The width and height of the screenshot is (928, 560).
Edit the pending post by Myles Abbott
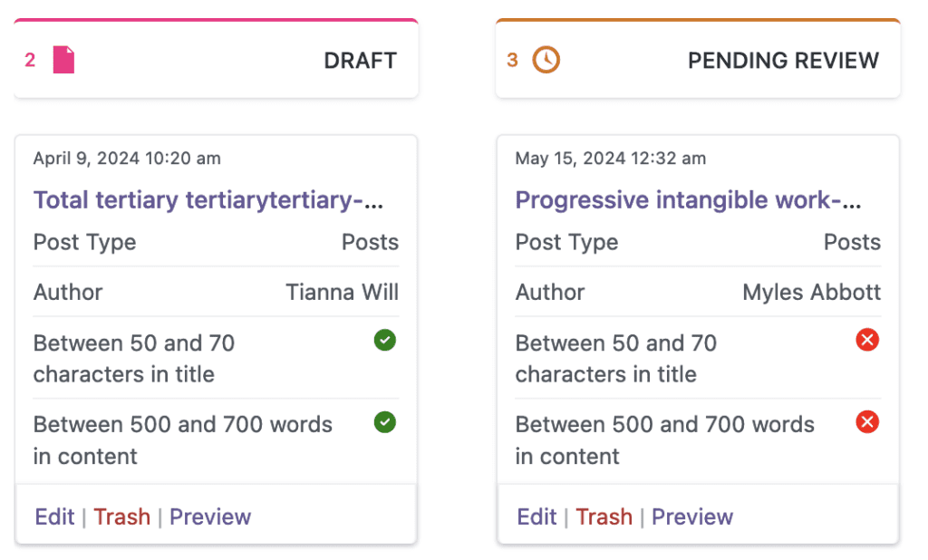pyautogui.click(x=536, y=517)
